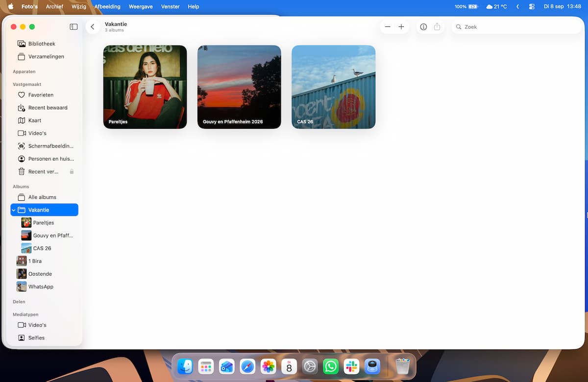Screen dimensions: 588x382
Task: Open Personen en huisdieren item
Action: pyautogui.click(x=44, y=159)
